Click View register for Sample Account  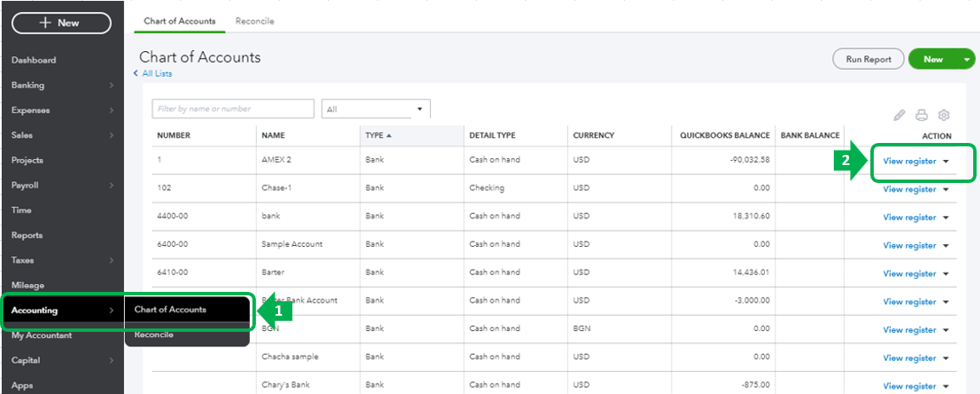point(909,246)
